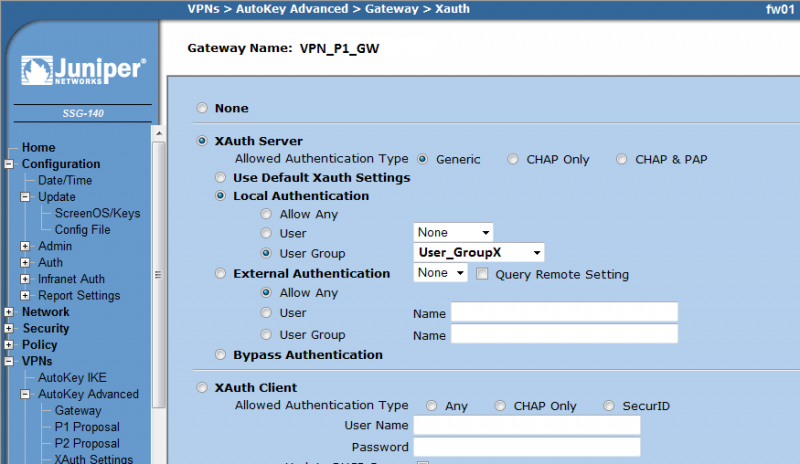Select XAuth Server radio option
Screen dimensions: 800x464
(202, 141)
